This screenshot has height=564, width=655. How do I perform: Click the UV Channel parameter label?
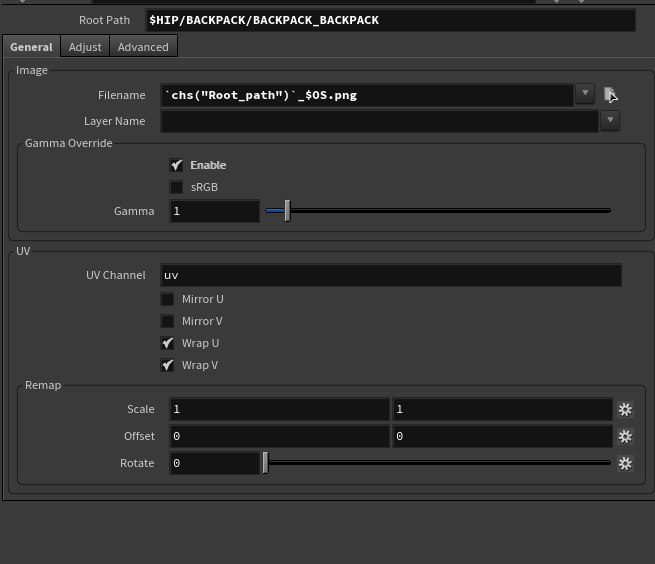[x=116, y=275]
